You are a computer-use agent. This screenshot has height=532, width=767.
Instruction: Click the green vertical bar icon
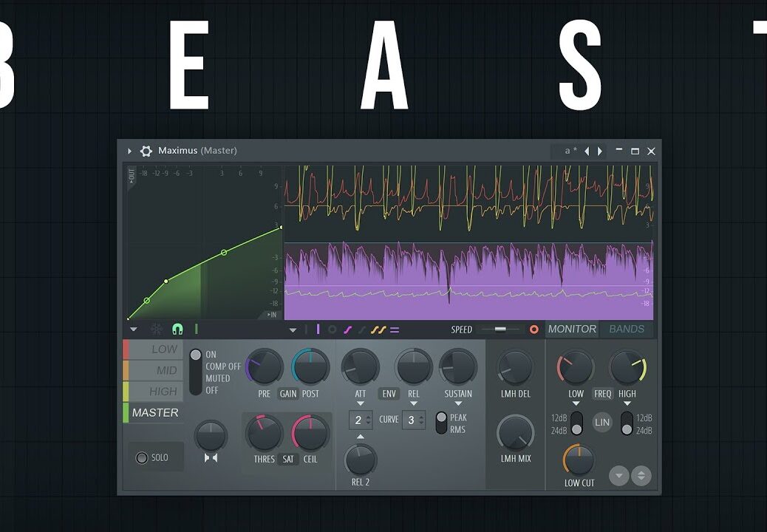coord(196,329)
